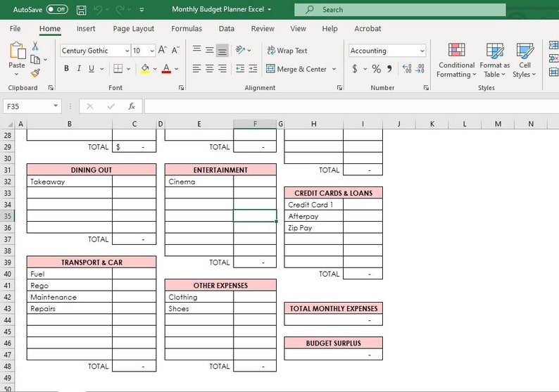Click into the formula bar
The height and width of the screenshot is (392, 559).
click(x=351, y=106)
